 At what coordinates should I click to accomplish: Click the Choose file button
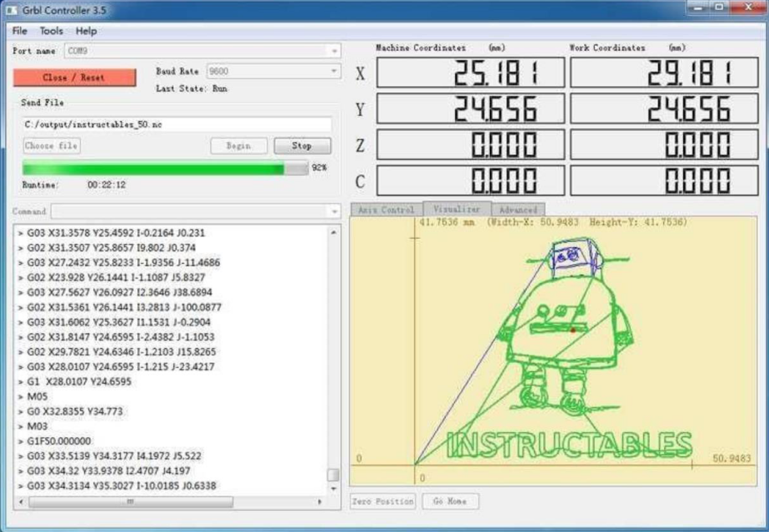pyautogui.click(x=52, y=146)
